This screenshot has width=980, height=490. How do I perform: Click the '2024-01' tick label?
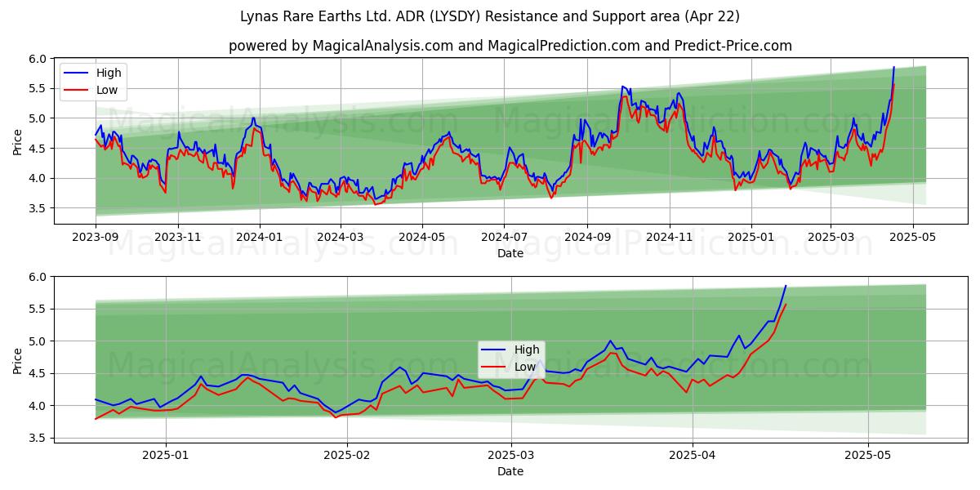260,237
